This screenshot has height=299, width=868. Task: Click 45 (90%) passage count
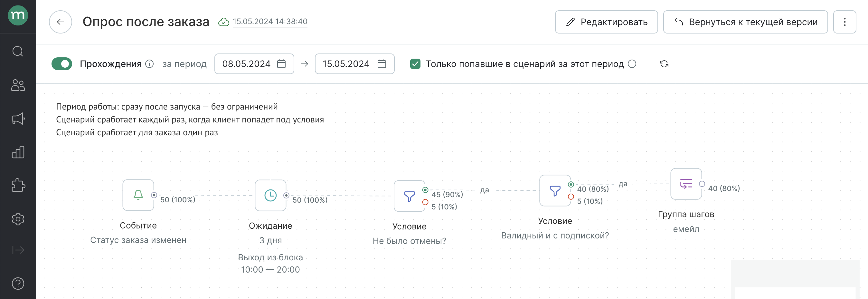(447, 195)
